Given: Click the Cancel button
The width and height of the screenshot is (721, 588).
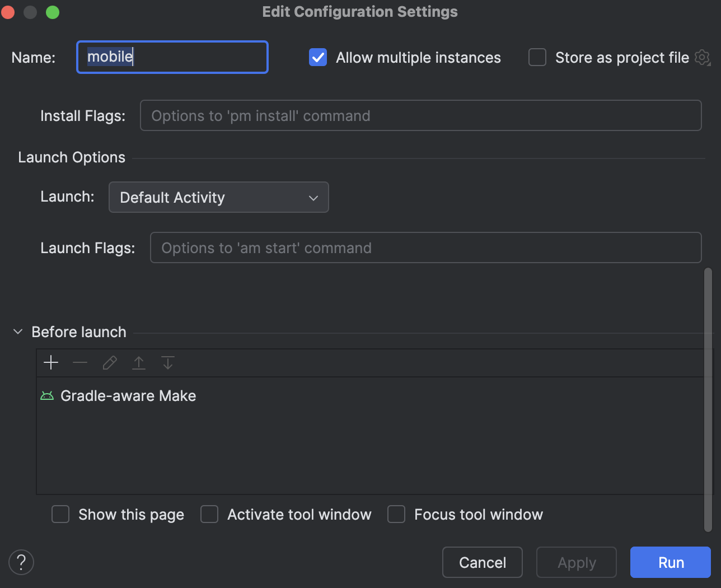Looking at the screenshot, I should coord(482,562).
